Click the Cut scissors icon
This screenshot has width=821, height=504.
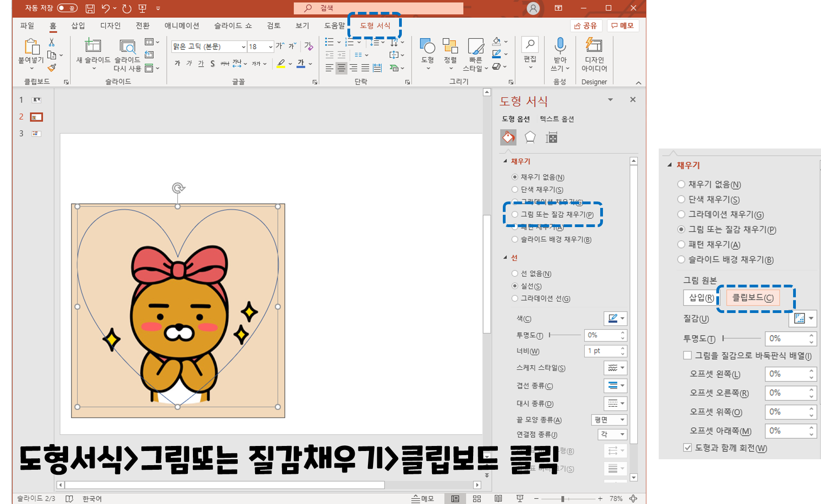(52, 42)
